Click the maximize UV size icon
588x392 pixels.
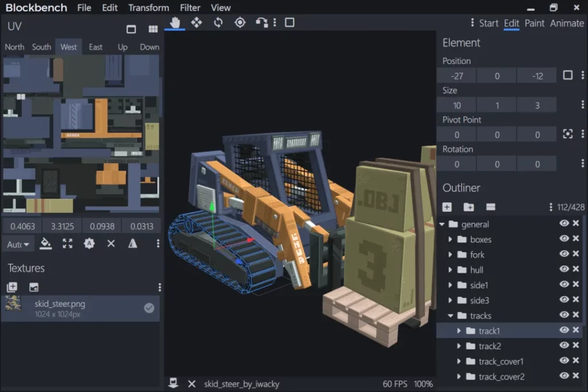pyautogui.click(x=68, y=243)
